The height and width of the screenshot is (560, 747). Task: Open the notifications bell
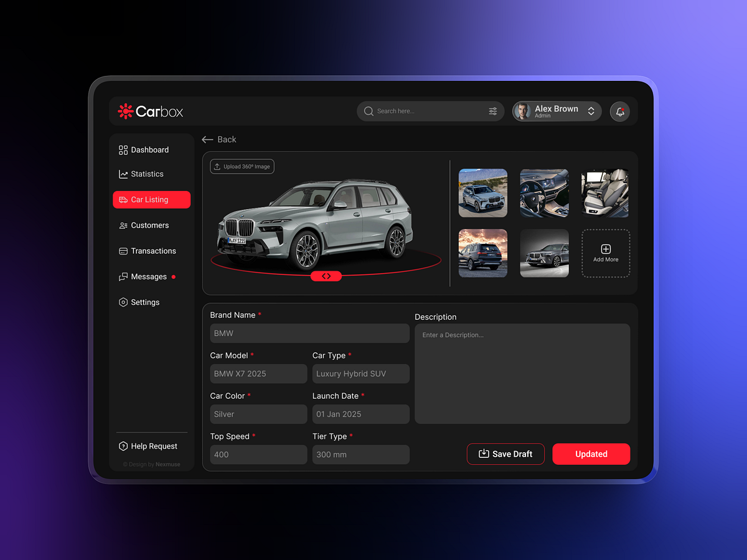(x=620, y=111)
